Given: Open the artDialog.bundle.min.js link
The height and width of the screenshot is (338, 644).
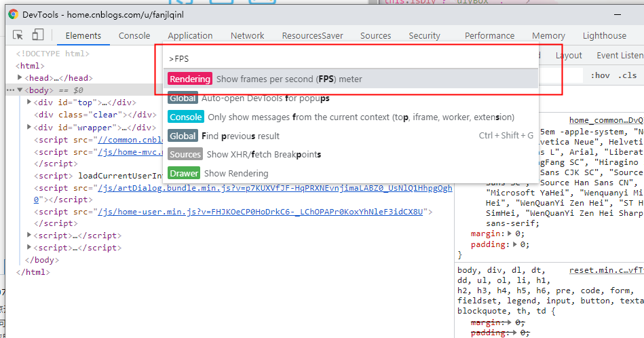Looking at the screenshot, I should [x=275, y=188].
